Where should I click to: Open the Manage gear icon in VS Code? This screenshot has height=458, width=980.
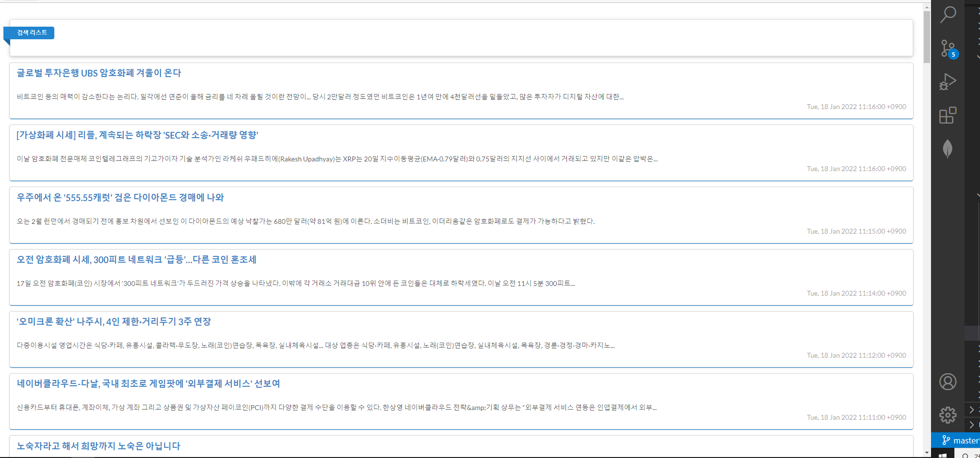[x=948, y=415]
